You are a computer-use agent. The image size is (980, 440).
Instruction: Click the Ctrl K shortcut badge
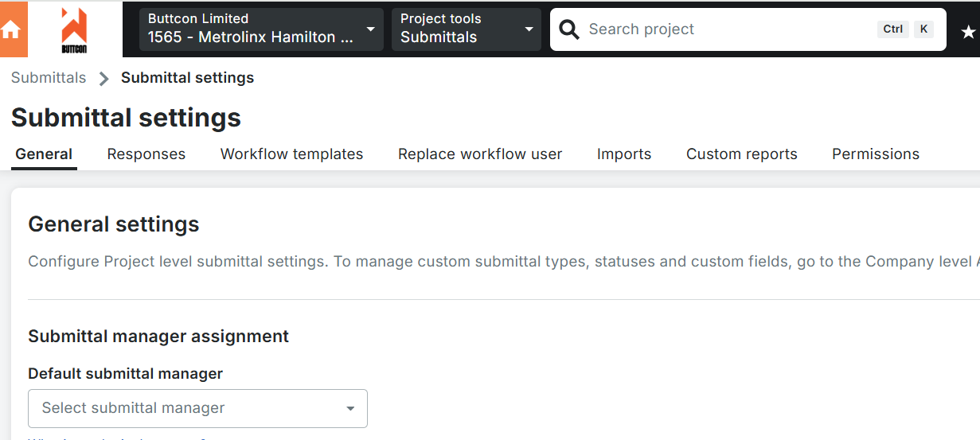tap(907, 29)
